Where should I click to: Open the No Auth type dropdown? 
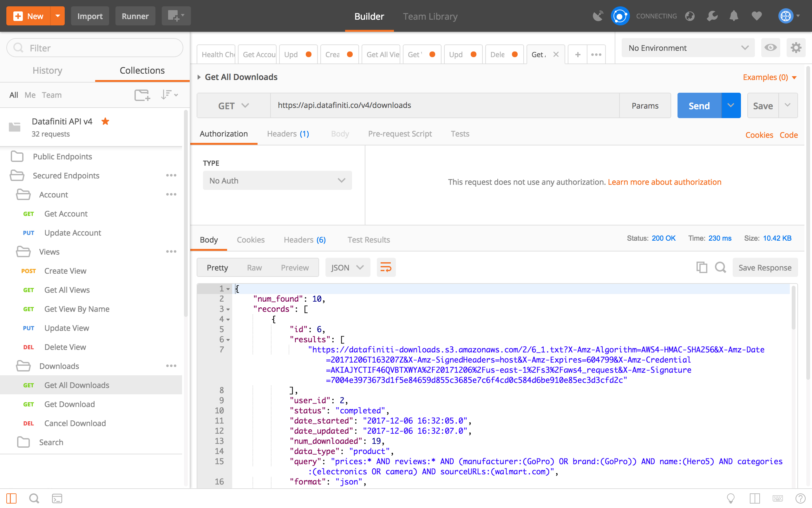coord(277,180)
